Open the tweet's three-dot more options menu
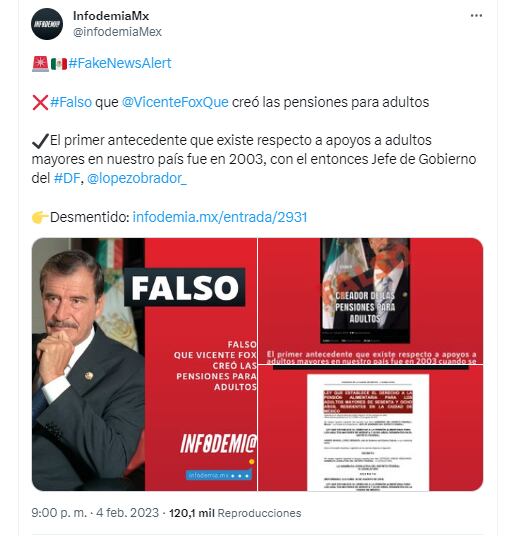This screenshot has width=509, height=536. (x=476, y=16)
